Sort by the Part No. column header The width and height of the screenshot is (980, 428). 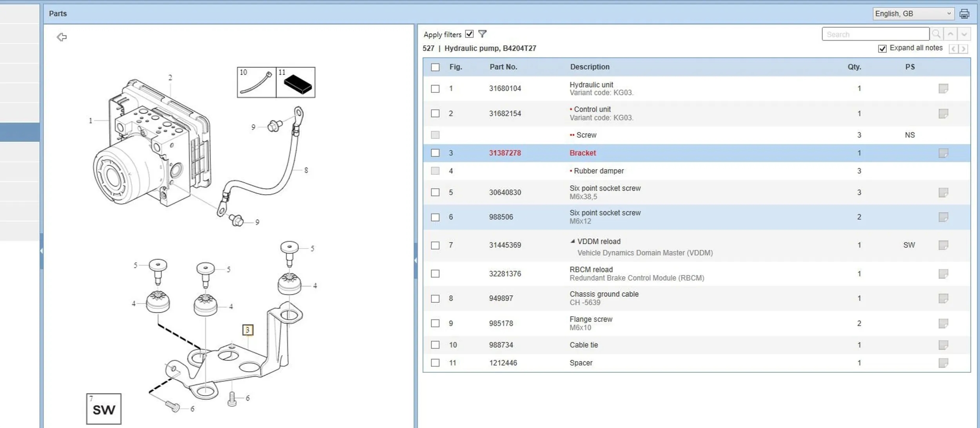tap(503, 67)
